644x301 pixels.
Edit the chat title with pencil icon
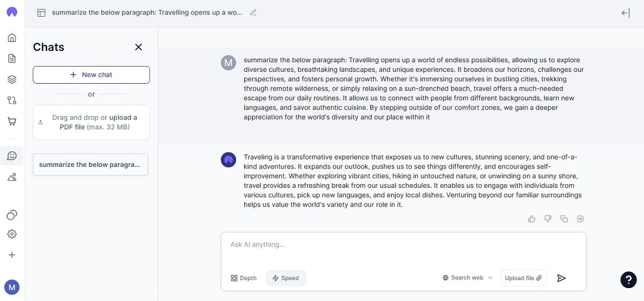pos(253,12)
